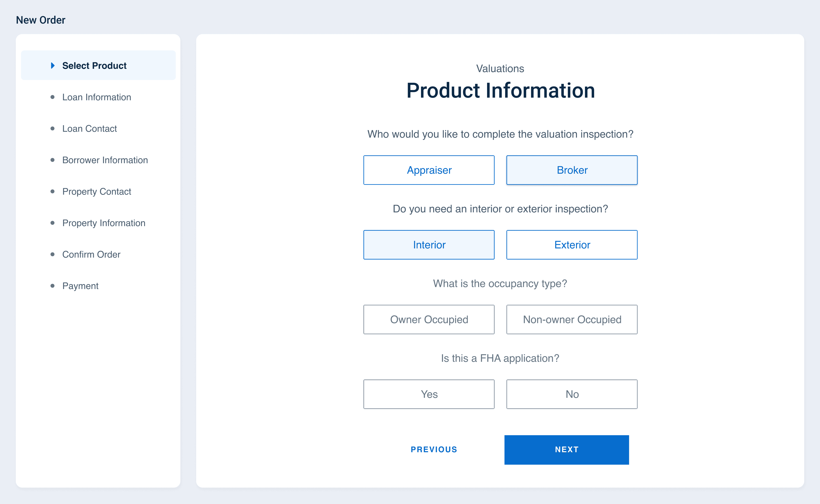
Task: Answer No to FHA application
Action: coord(572,394)
